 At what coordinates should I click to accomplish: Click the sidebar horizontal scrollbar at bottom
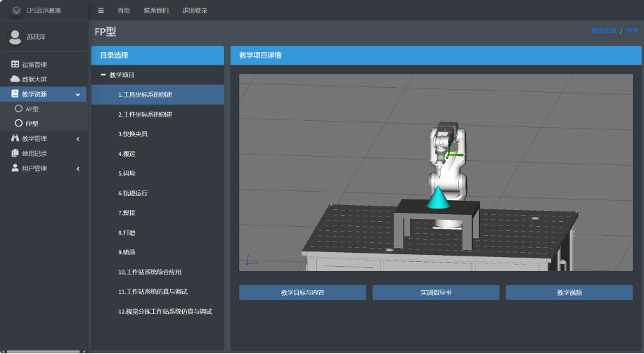pyautogui.click(x=43, y=351)
